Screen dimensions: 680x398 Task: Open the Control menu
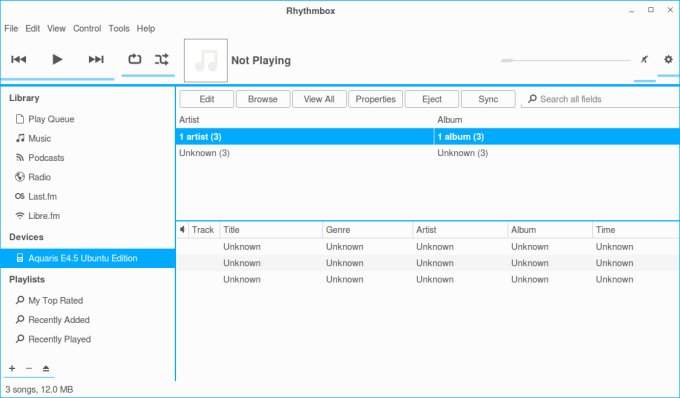87,29
